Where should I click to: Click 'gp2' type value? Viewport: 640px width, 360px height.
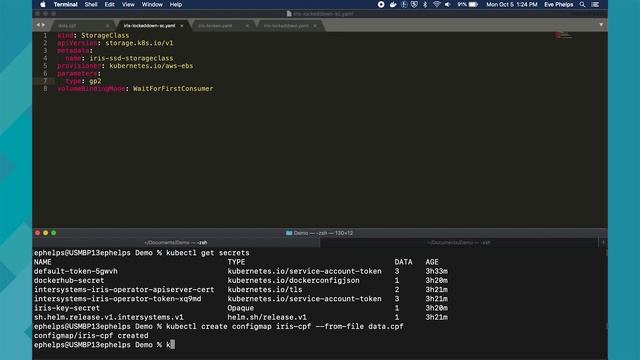click(95, 81)
